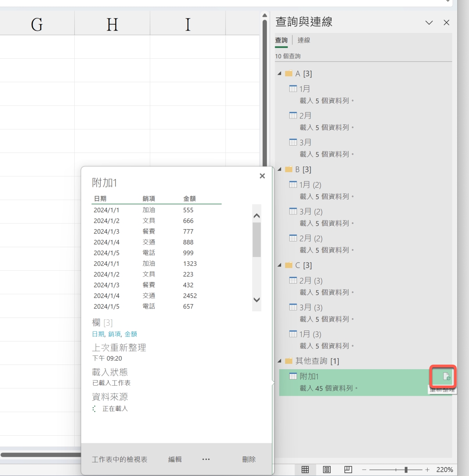Switch to the 連線 tab

304,40
